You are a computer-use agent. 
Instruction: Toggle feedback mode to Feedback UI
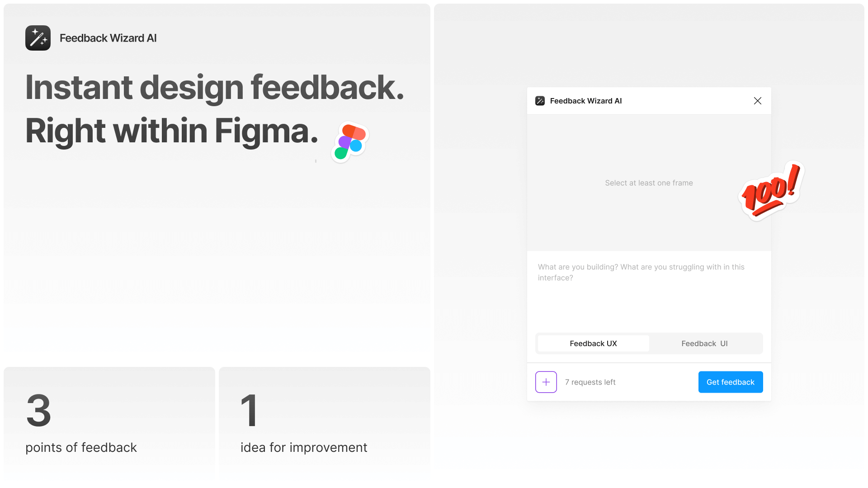click(704, 343)
